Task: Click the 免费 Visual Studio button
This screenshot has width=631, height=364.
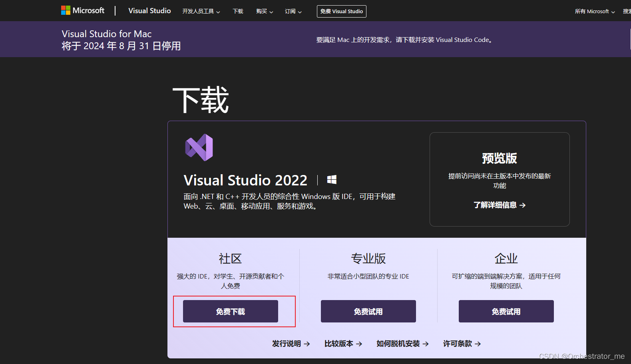Action: (342, 11)
